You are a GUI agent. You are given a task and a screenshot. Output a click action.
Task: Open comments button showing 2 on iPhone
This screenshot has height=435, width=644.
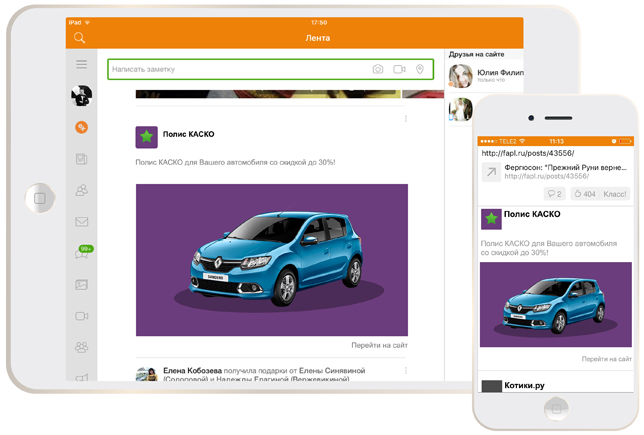(555, 194)
